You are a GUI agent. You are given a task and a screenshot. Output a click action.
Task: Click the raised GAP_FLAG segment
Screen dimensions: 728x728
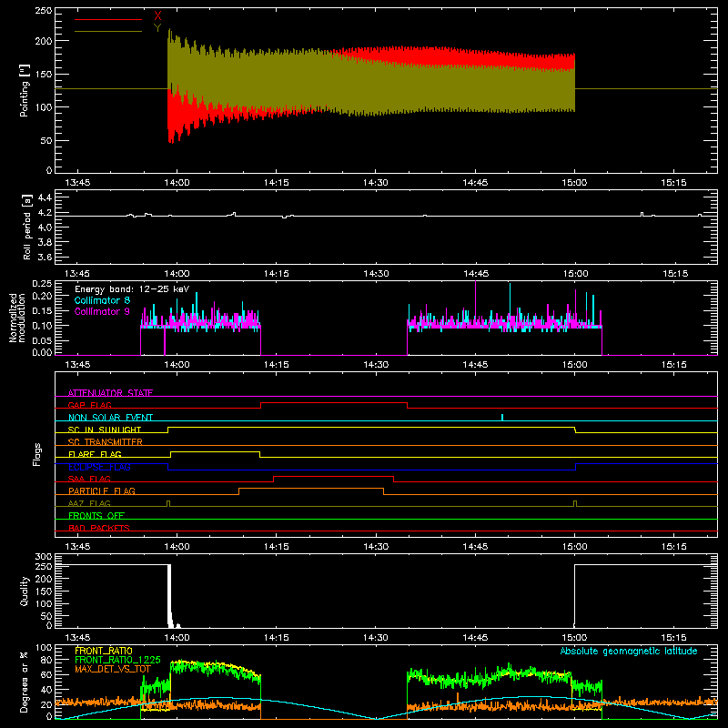click(334, 403)
